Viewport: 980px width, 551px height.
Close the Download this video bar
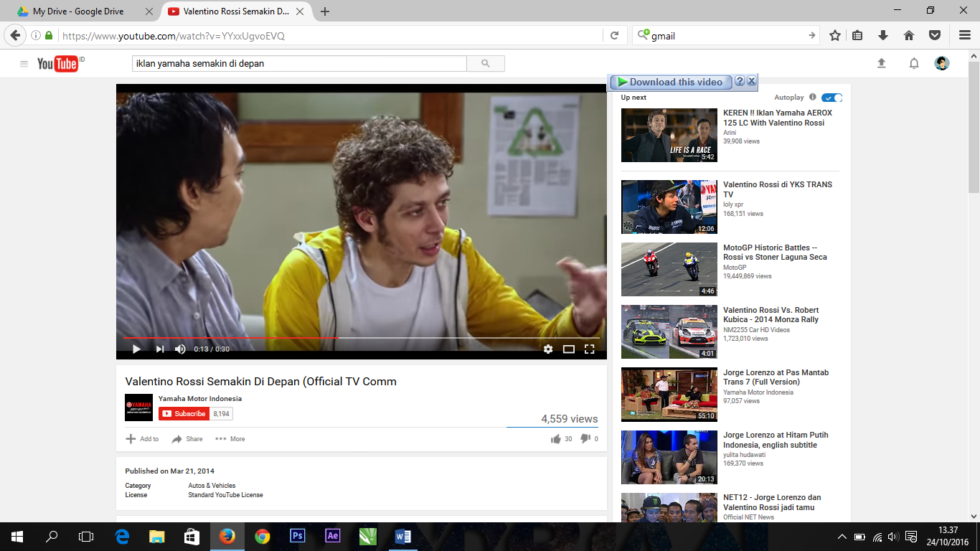[x=751, y=81]
